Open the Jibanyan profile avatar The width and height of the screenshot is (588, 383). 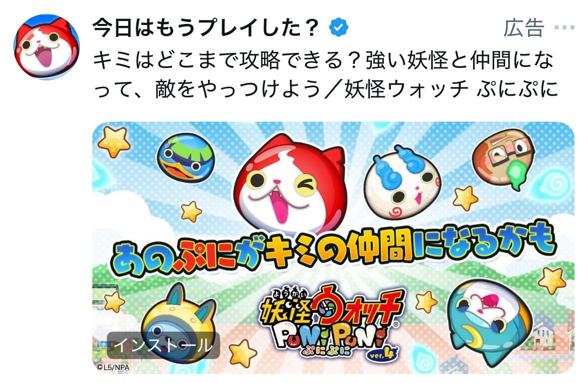click(x=47, y=47)
